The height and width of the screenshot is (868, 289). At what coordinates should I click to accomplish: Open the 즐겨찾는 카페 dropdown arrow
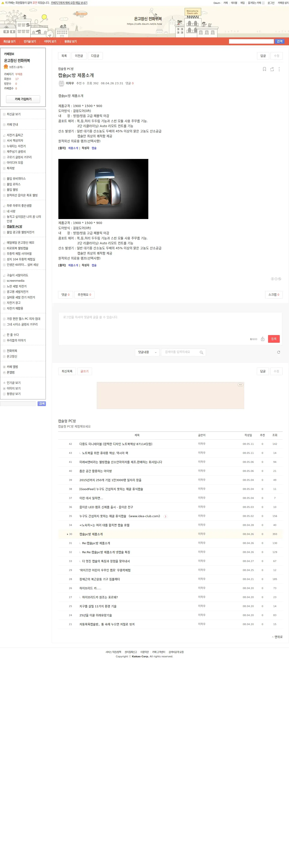coord(263,3)
